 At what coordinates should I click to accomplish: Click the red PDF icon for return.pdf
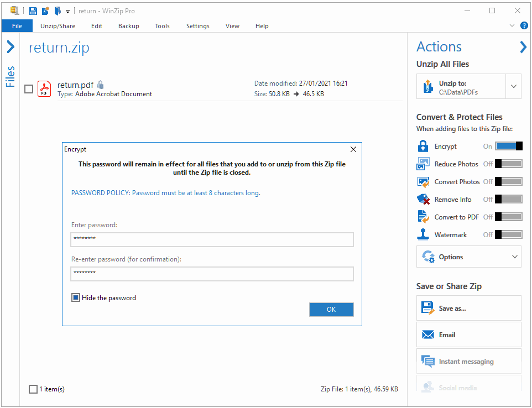tap(44, 88)
